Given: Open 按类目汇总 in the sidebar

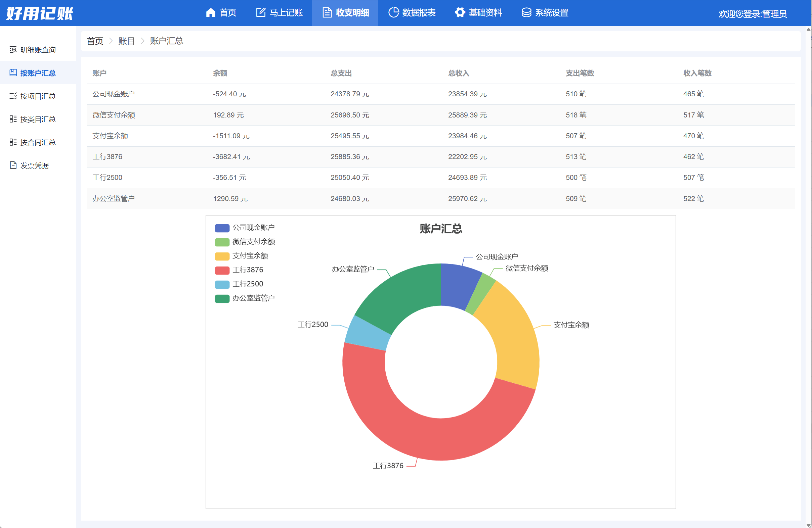Looking at the screenshot, I should pyautogui.click(x=38, y=119).
